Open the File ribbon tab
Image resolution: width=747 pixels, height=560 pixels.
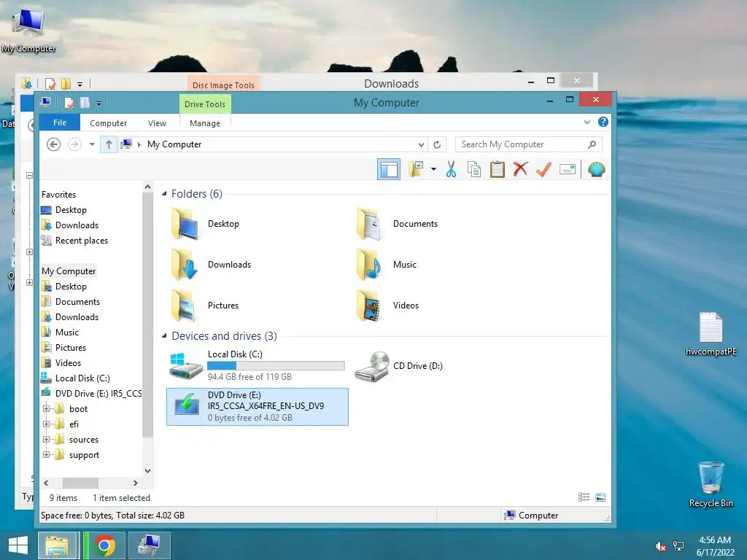click(60, 122)
